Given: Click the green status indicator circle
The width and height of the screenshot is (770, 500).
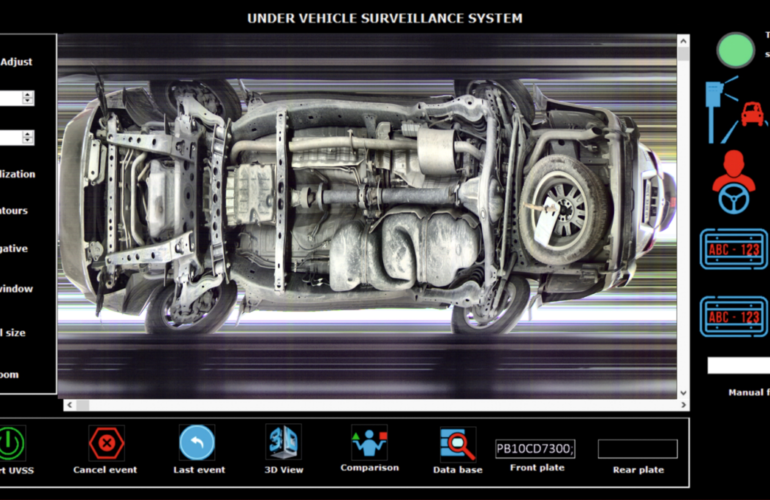Looking at the screenshot, I should click(x=735, y=50).
